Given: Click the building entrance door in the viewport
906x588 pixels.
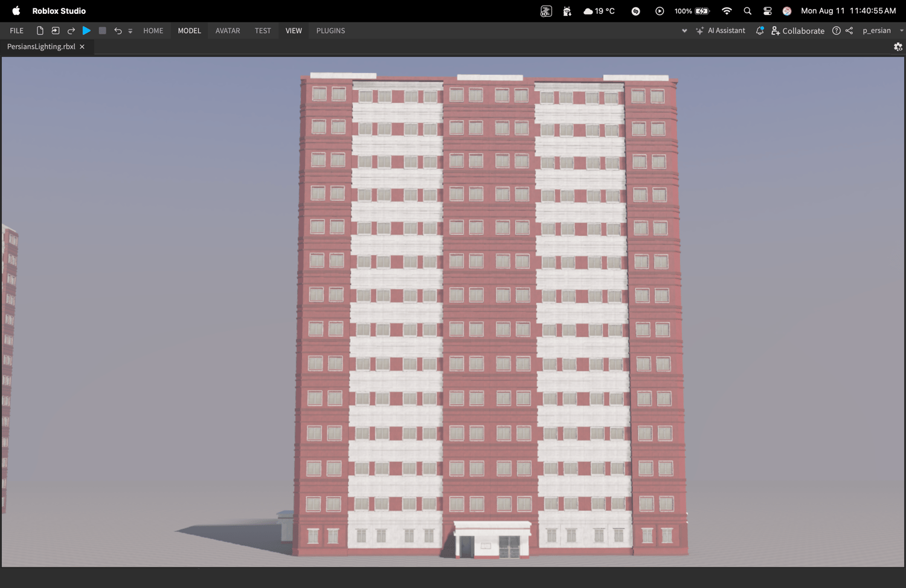Looking at the screenshot, I should (x=510, y=546).
